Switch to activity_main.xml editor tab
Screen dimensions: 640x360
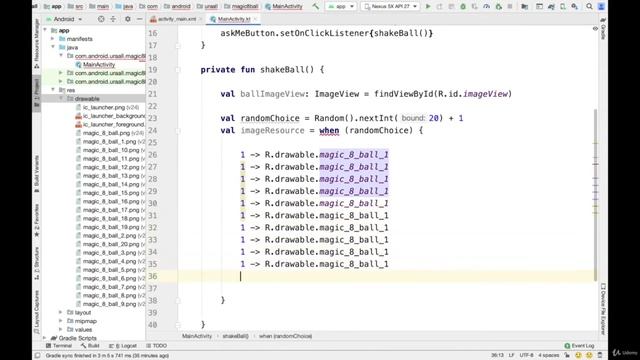176,19
